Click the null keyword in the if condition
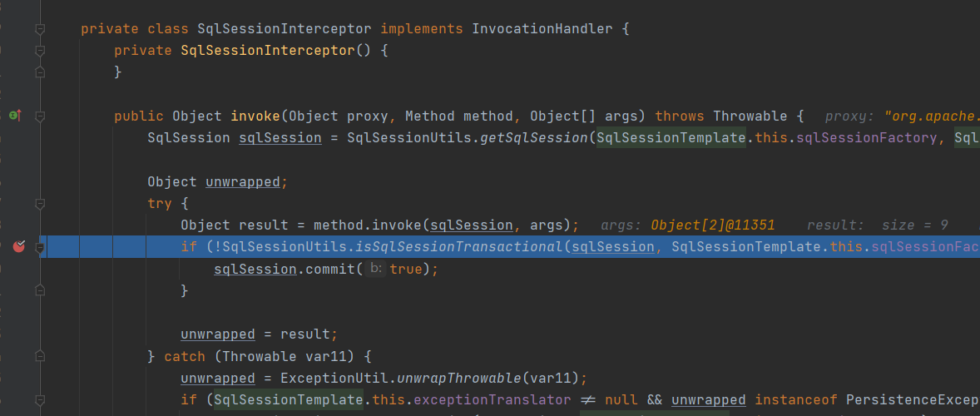 point(621,399)
